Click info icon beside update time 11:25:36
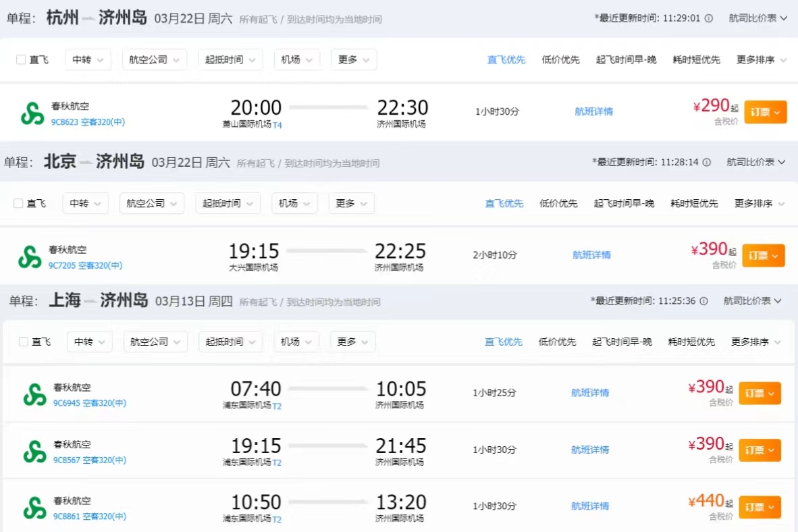 click(x=704, y=301)
